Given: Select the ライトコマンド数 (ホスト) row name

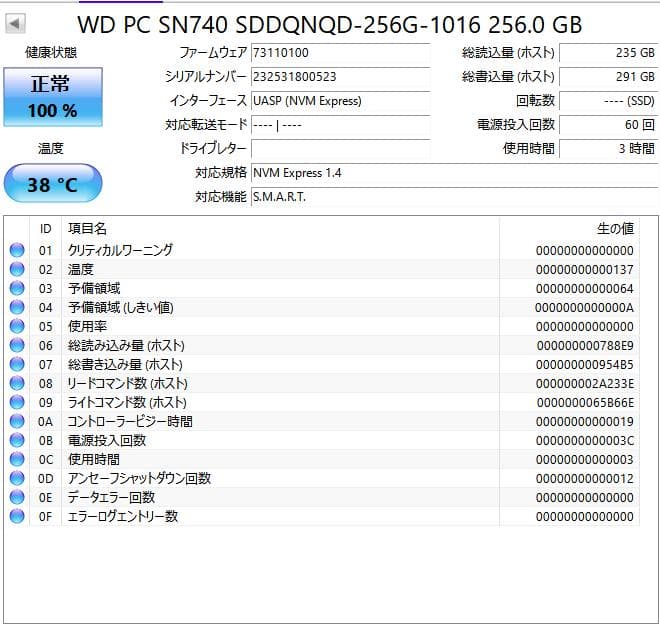Looking at the screenshot, I should click(127, 402).
